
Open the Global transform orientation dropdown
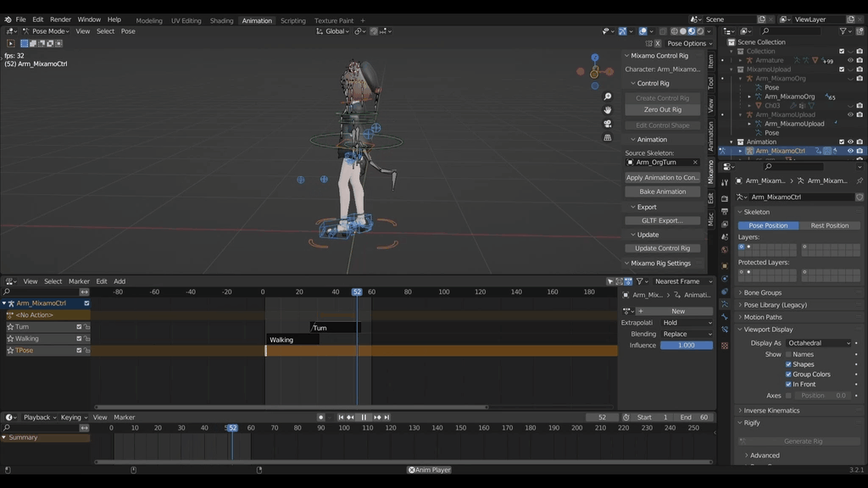pyautogui.click(x=335, y=30)
